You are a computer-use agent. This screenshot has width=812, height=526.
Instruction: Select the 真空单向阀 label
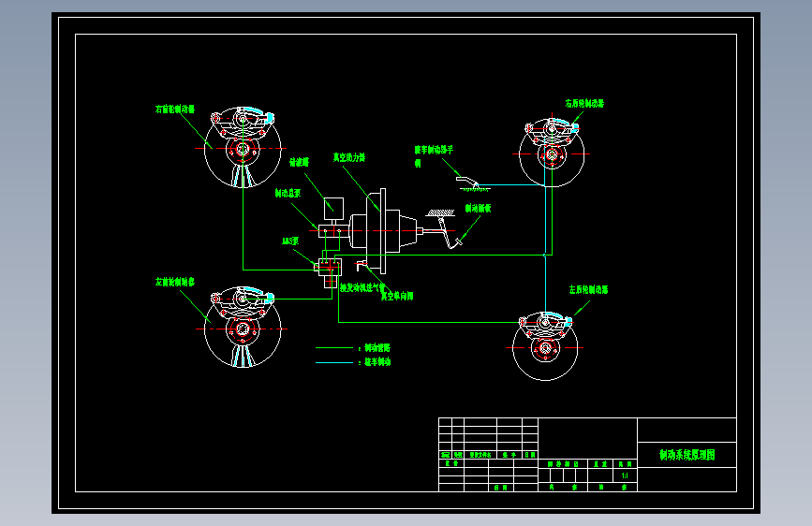(397, 296)
